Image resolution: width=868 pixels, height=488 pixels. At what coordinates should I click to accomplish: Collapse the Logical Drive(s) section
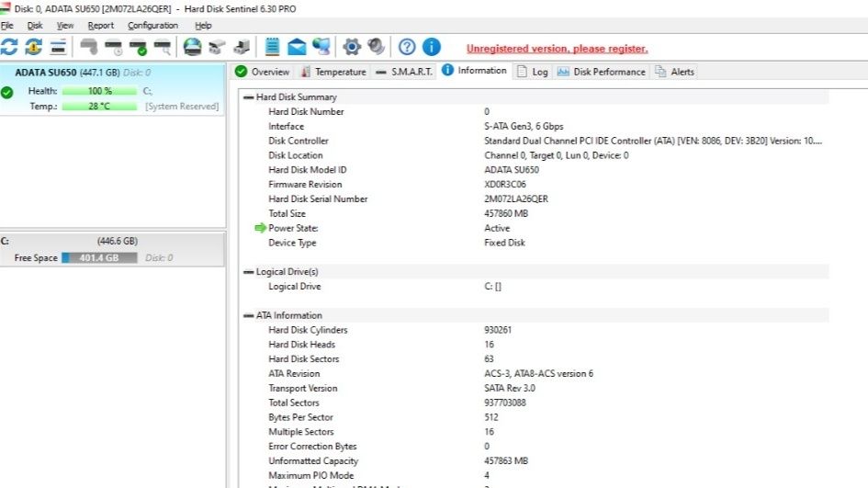click(249, 272)
